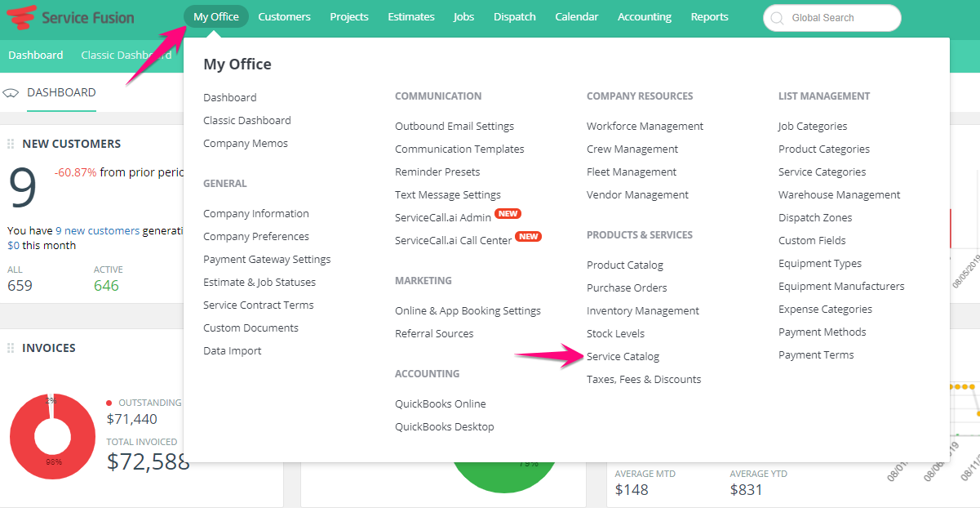Click the ACTIVE customers count 646
Screen dimensions: 980x508
106,285
